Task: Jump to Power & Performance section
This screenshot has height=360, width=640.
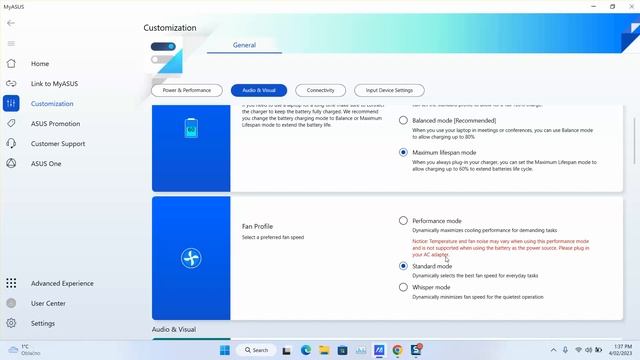Action: pyautogui.click(x=187, y=90)
